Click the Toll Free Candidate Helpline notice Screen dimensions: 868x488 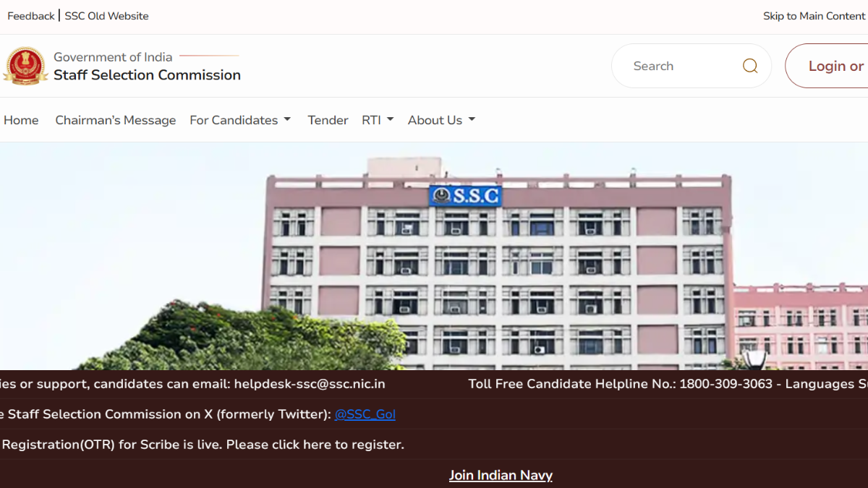coord(668,384)
